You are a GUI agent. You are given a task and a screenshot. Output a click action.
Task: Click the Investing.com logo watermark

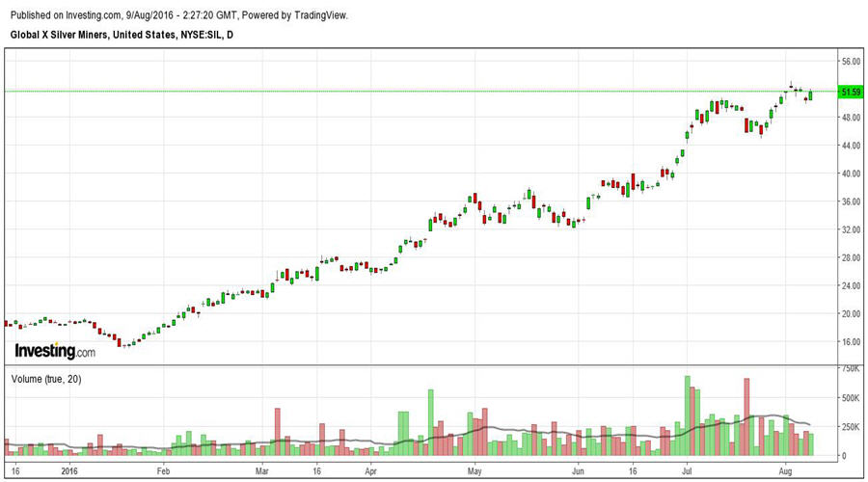55,351
